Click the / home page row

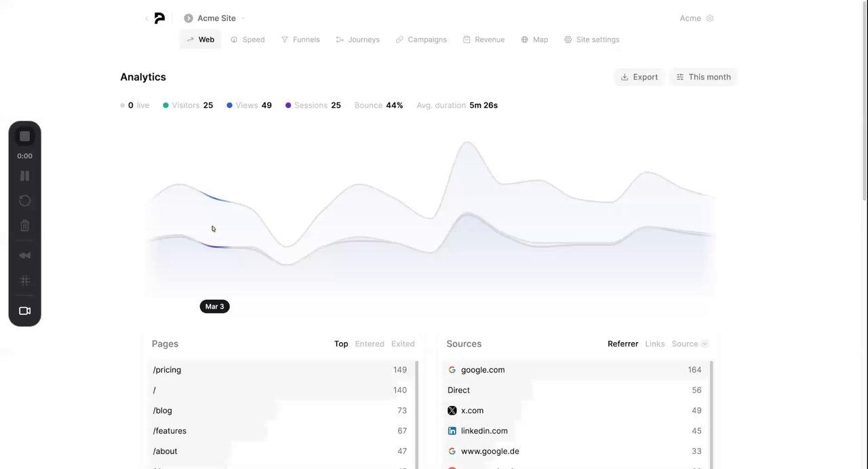[280, 390]
